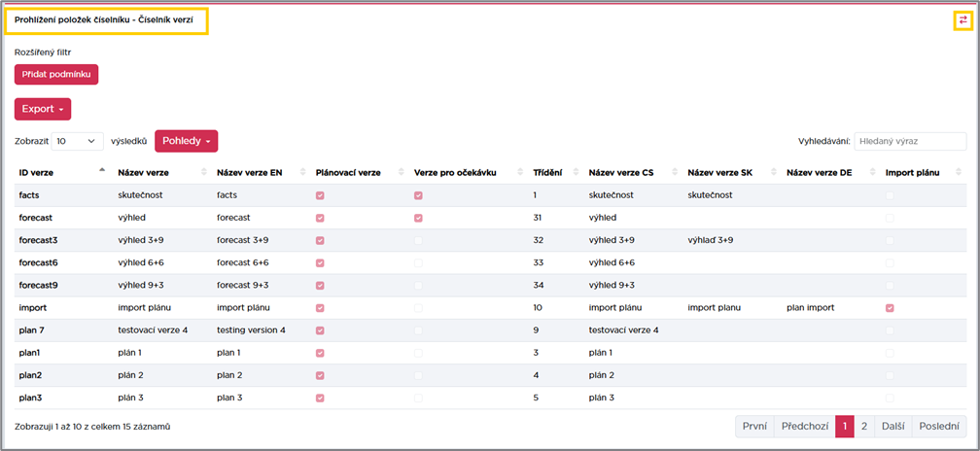Toggle Plánovací verze checkbox for import row

[x=320, y=308]
